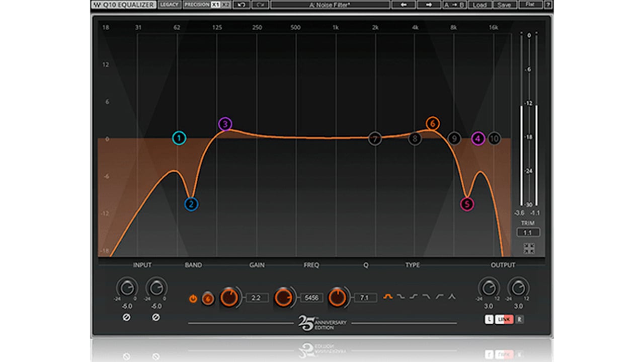Switch precision to X2
Image resolution: width=644 pixels, height=362 pixels.
point(226,5)
